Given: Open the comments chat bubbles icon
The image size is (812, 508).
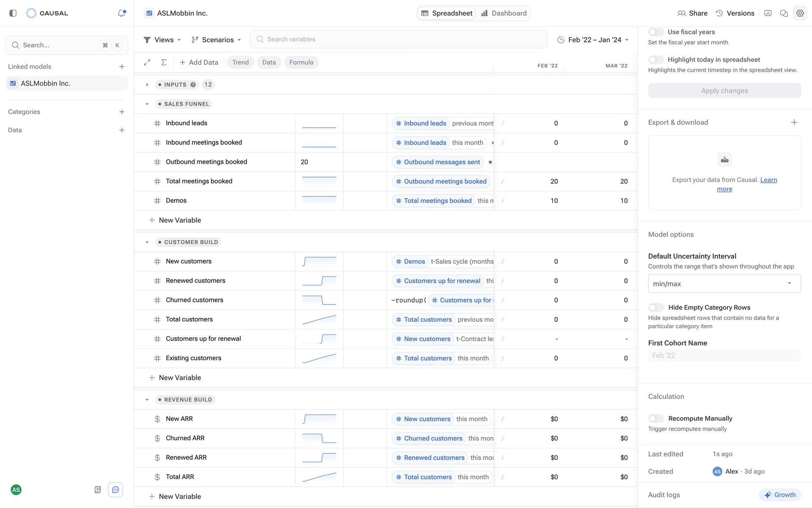Looking at the screenshot, I should tap(784, 13).
